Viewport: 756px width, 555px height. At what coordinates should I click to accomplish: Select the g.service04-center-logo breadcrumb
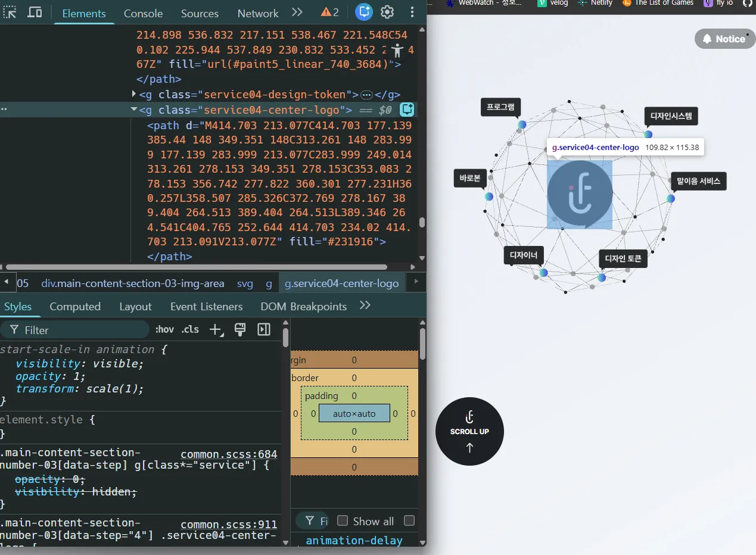click(341, 283)
